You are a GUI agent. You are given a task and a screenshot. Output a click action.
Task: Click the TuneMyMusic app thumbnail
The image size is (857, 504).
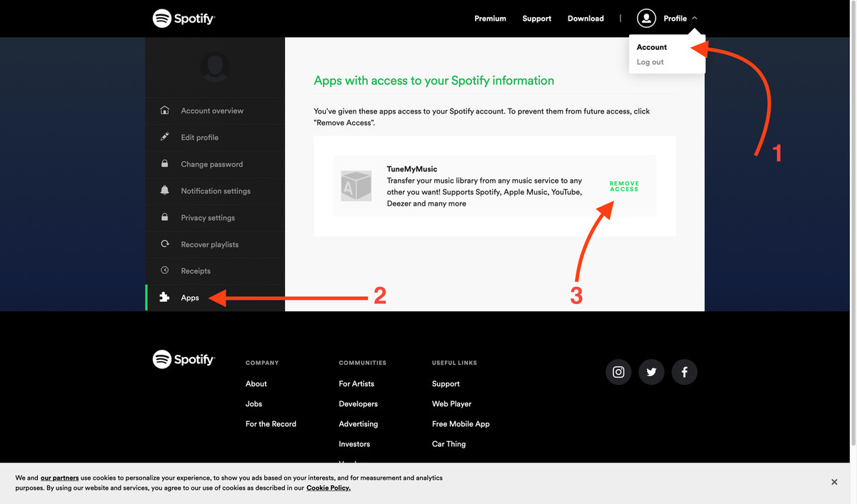(356, 186)
